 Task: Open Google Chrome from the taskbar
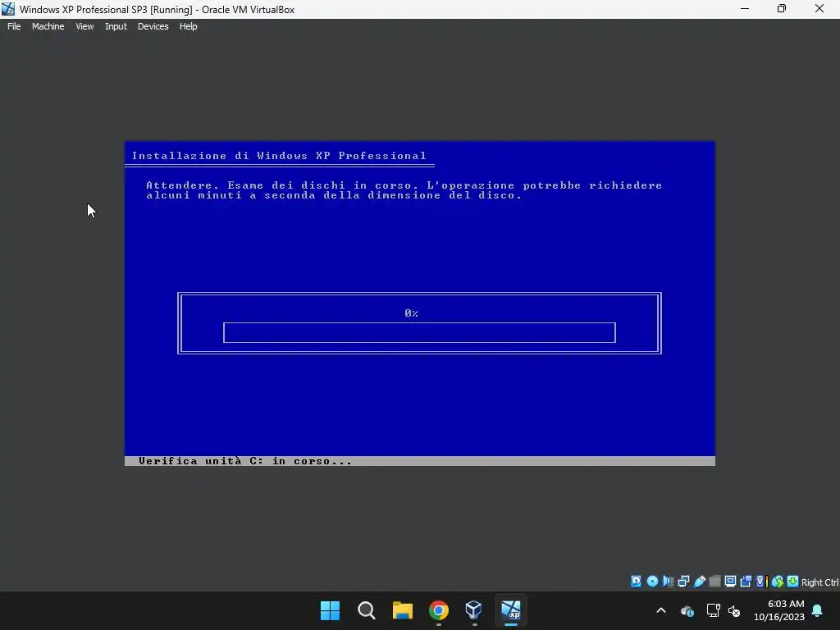[x=439, y=610]
